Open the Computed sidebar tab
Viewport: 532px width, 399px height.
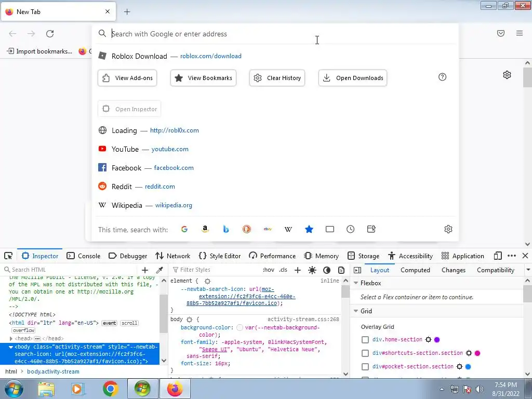[415, 270]
